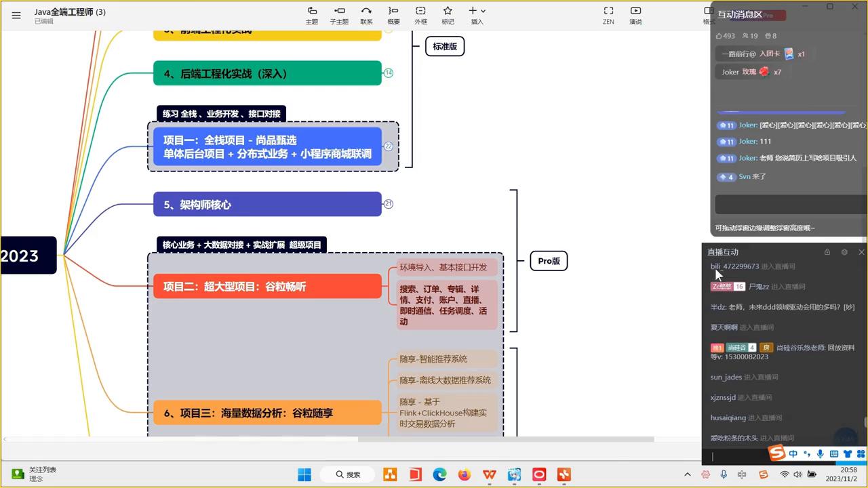Viewport: 868px width, 488px height.
Task: Start presentation with the 演说 icon
Action: click(x=635, y=15)
